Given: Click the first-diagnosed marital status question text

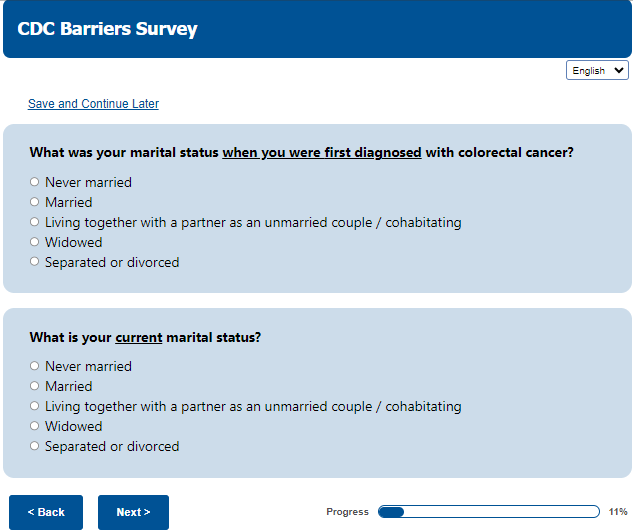Looking at the screenshot, I should [301, 153].
